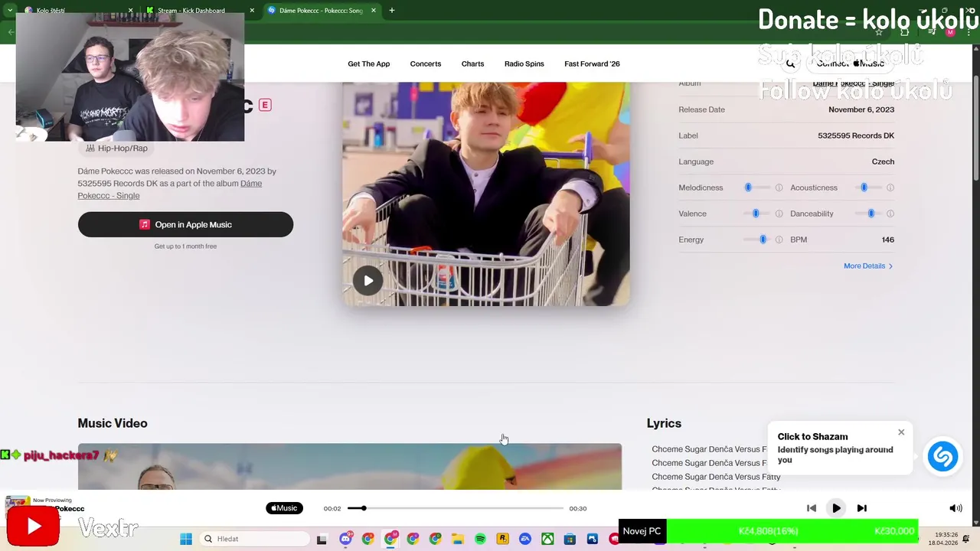Viewport: 980px width, 551px height.
Task: Open Rockstar Games Launcher from taskbar
Action: pyautogui.click(x=502, y=539)
